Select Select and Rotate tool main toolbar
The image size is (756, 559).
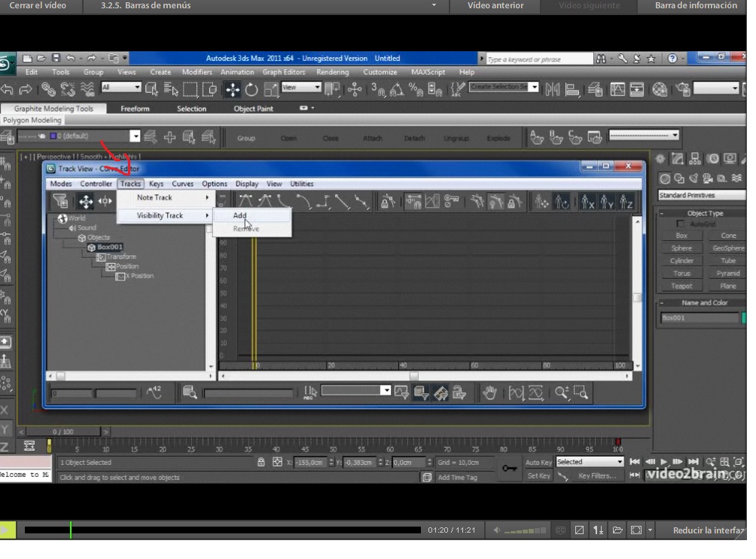click(251, 89)
